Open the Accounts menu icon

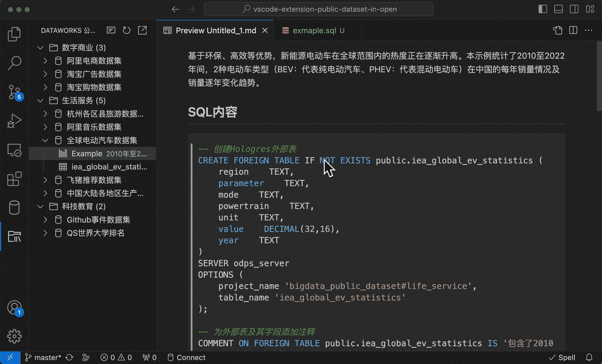click(x=14, y=307)
